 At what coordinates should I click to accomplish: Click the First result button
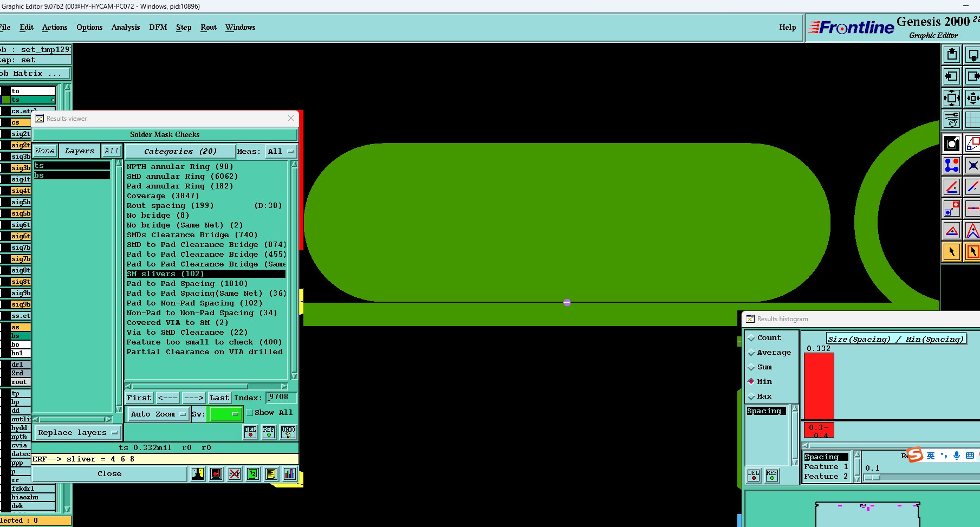[x=139, y=398]
